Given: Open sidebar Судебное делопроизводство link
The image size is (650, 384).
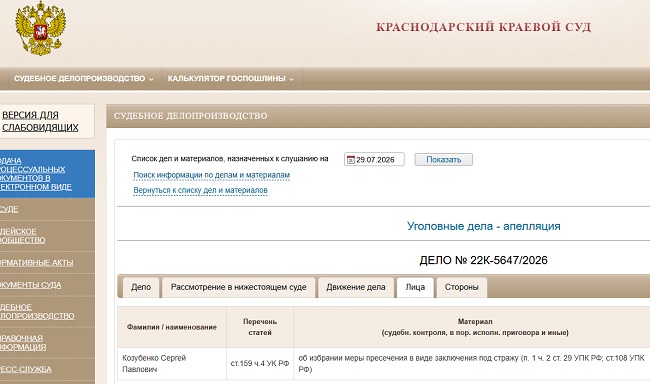Looking at the screenshot, I should [37, 311].
